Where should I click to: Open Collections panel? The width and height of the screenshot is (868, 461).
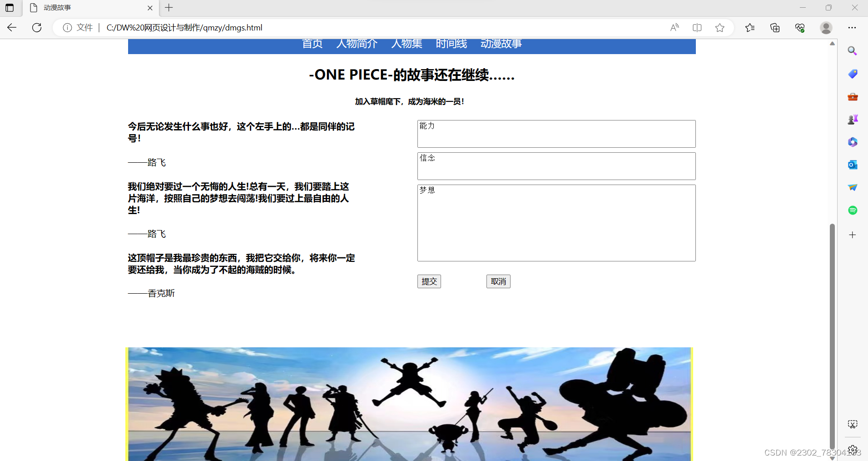pos(775,28)
